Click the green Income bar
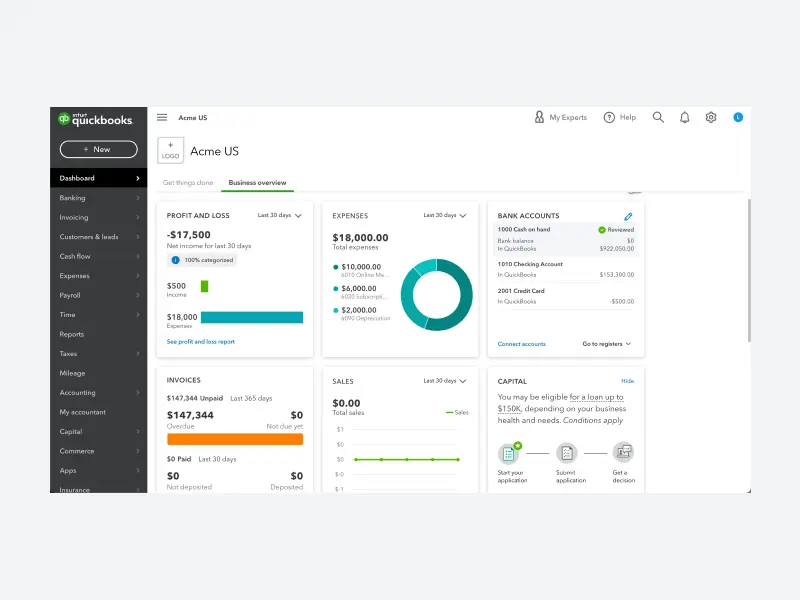 click(x=205, y=286)
